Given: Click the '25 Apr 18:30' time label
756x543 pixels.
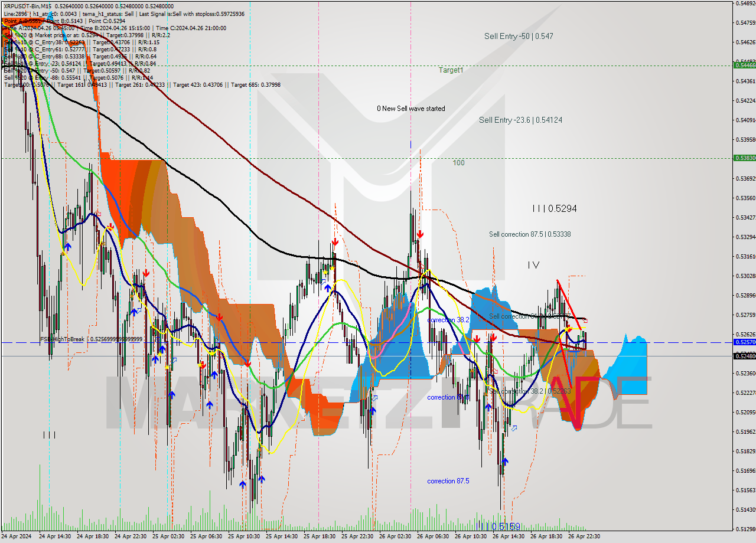Looking at the screenshot, I should [x=320, y=537].
